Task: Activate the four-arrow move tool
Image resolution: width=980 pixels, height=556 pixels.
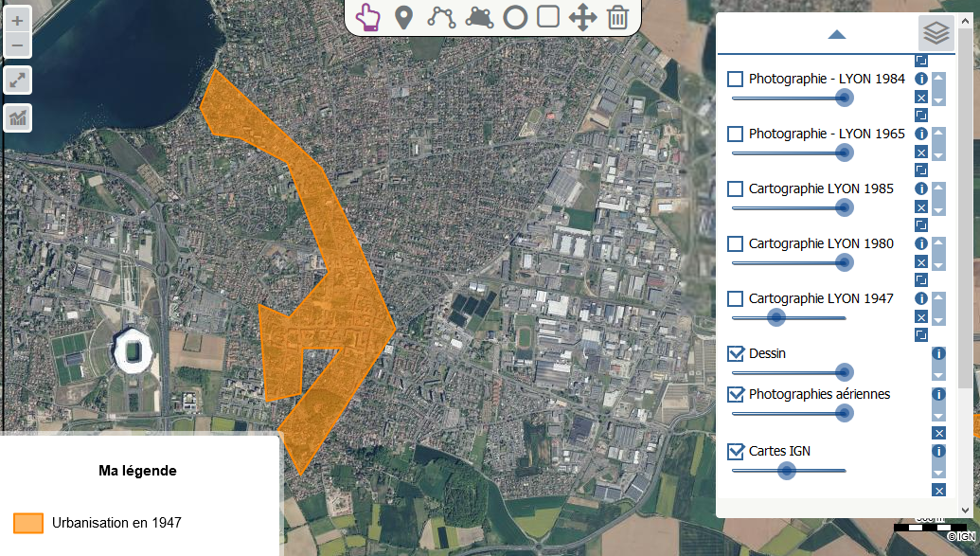Action: tap(582, 17)
